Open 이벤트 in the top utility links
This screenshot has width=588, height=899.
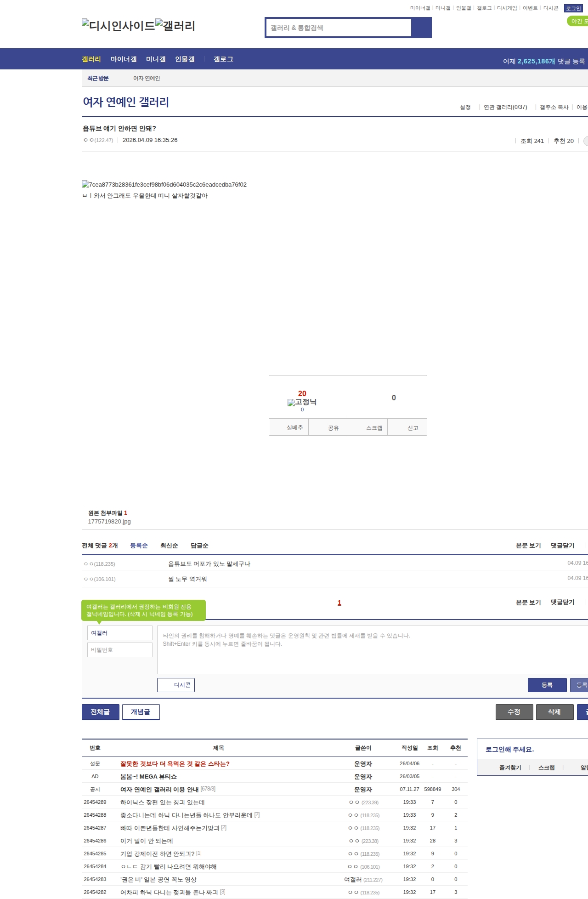tap(530, 8)
